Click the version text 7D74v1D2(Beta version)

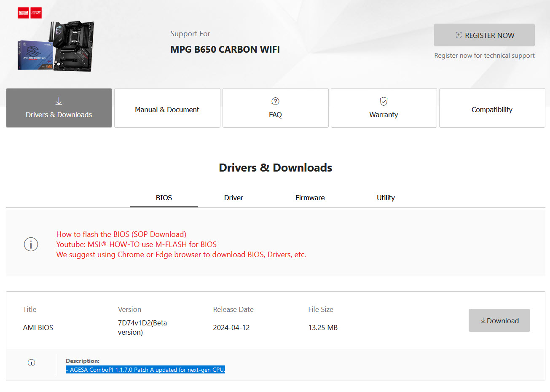click(x=142, y=328)
